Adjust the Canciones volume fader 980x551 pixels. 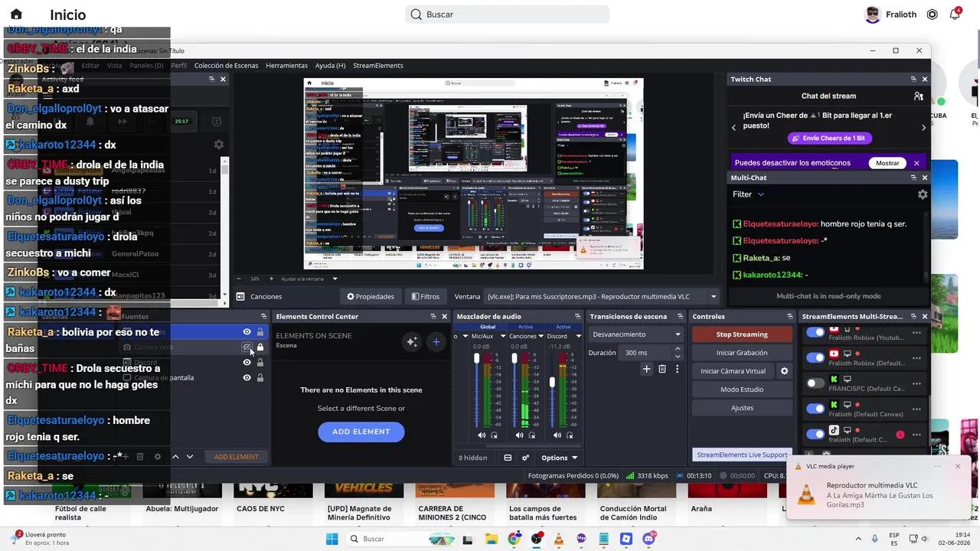[x=514, y=359]
